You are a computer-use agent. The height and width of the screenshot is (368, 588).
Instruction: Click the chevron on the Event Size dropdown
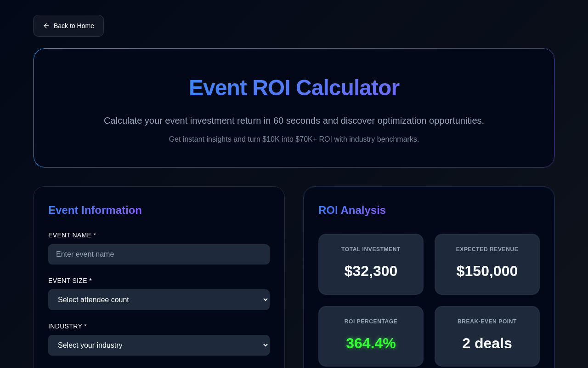click(265, 300)
